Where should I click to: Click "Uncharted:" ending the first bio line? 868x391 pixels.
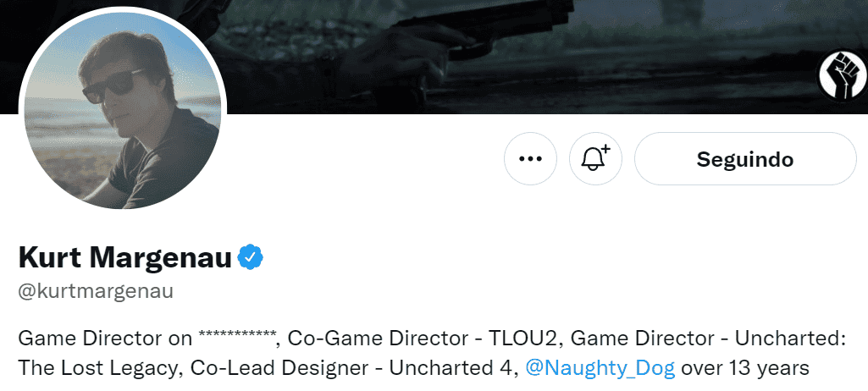pyautogui.click(x=802, y=339)
